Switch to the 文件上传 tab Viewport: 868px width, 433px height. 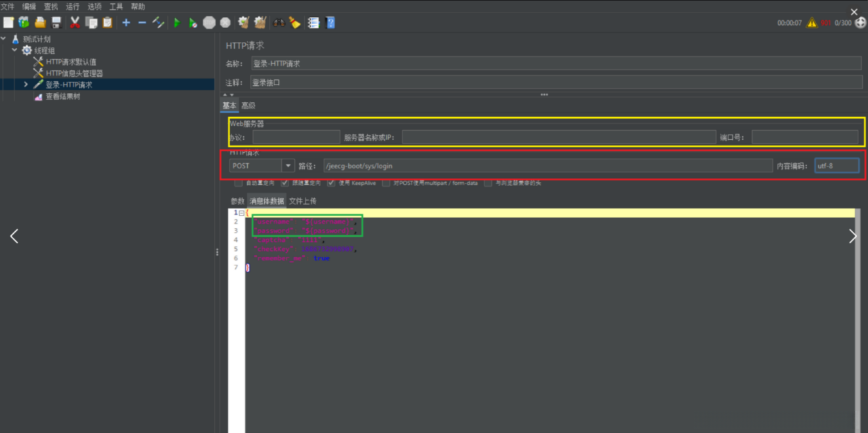[303, 201]
